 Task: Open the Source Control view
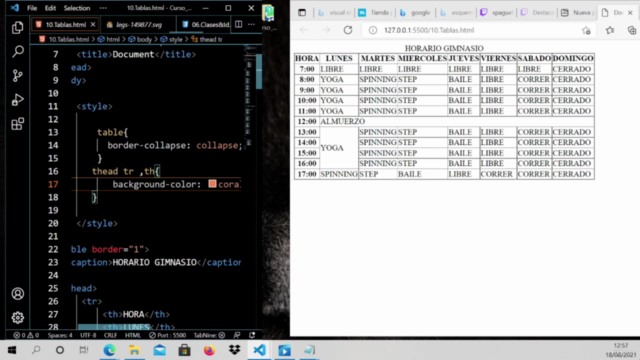[18, 76]
